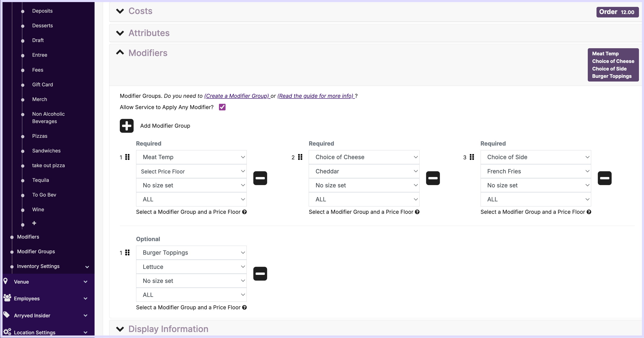
Task: Collapse the Modifiers section
Action: tap(120, 53)
